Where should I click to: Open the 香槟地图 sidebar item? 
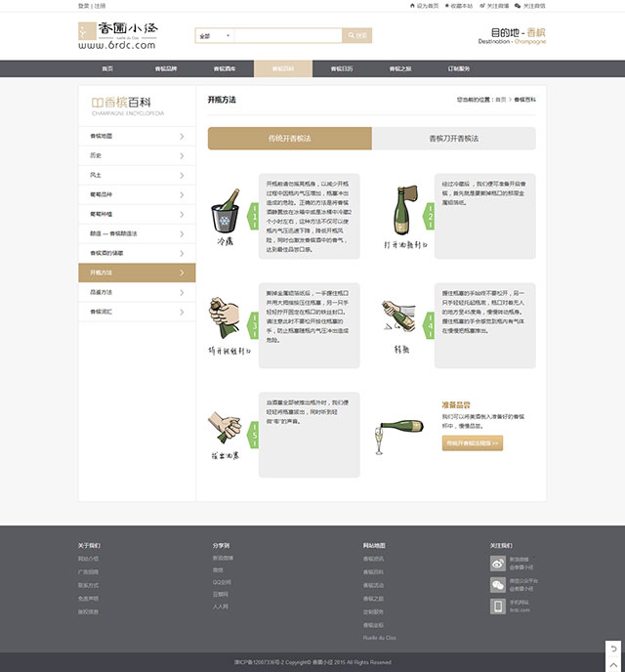[137, 136]
